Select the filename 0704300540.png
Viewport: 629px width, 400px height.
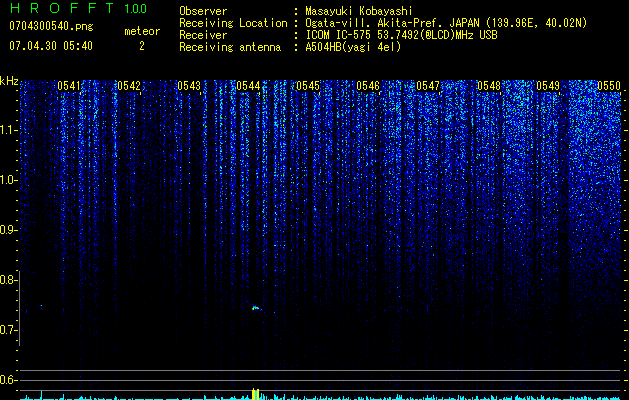coord(51,26)
